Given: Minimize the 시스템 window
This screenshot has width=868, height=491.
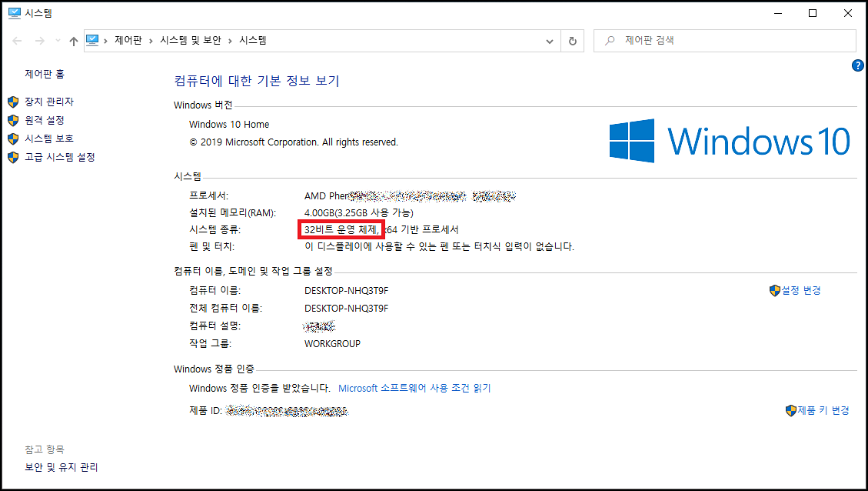Looking at the screenshot, I should point(778,13).
